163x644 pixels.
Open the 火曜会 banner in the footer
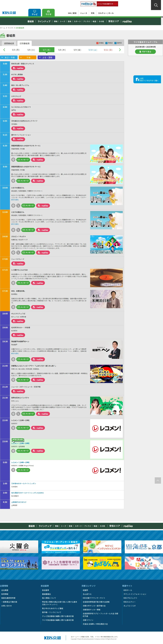coord(19,547)
